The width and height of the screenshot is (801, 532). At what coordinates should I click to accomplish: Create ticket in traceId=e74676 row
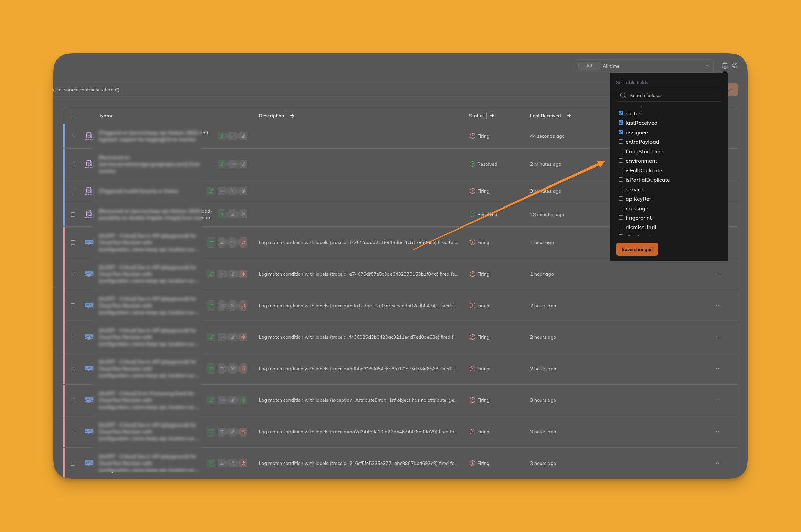click(x=221, y=274)
